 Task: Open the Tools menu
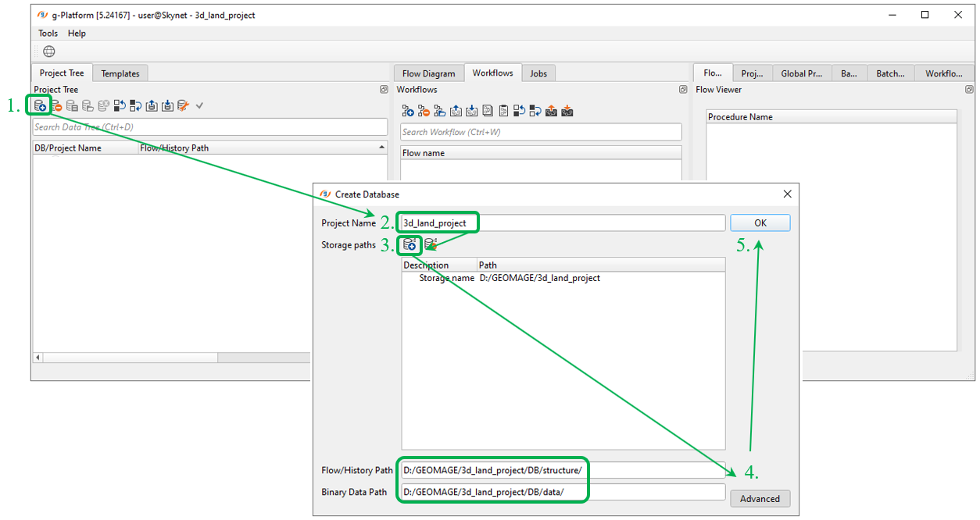point(48,34)
